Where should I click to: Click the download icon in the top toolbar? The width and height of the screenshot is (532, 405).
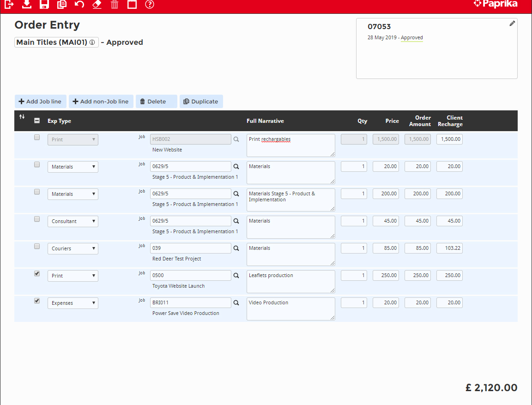pyautogui.click(x=27, y=4)
